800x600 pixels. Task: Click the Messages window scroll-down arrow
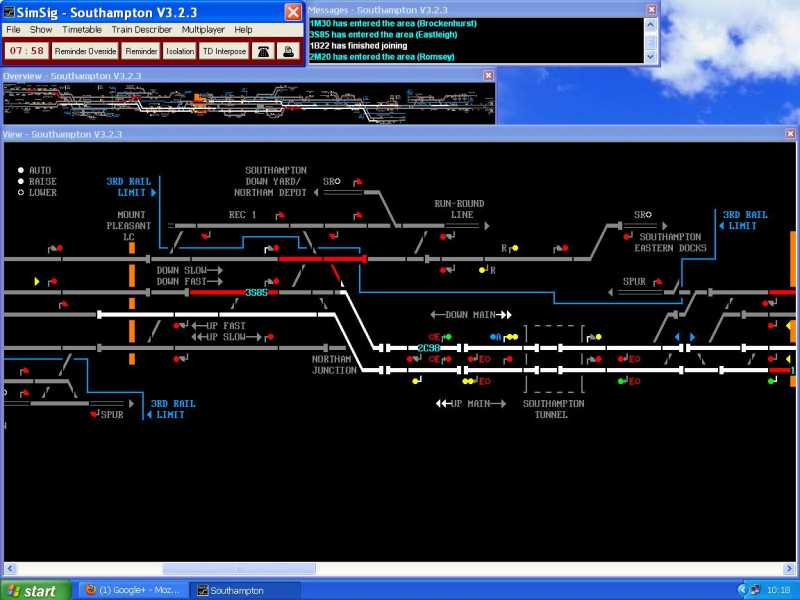[651, 57]
